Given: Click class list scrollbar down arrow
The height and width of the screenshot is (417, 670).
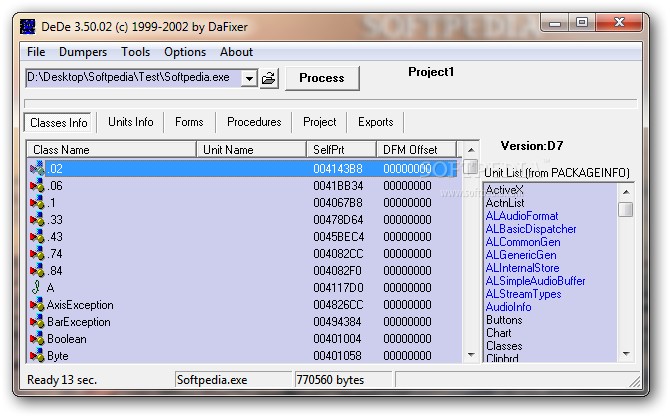Looking at the screenshot, I should 471,355.
